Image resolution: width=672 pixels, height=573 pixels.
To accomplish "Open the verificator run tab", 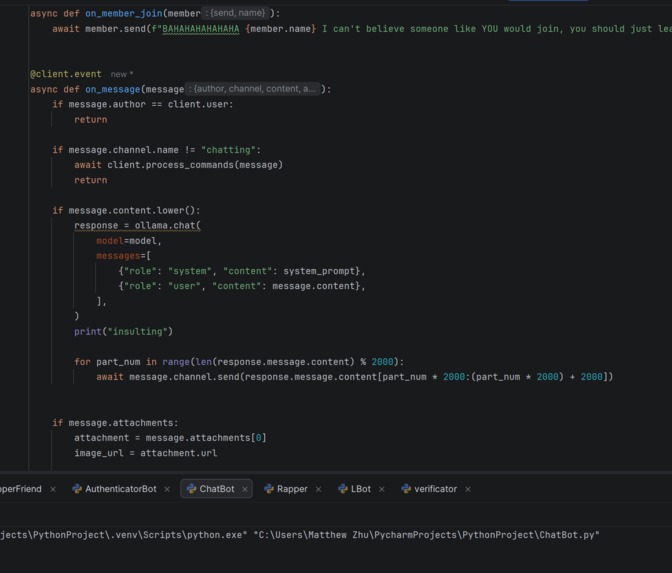I will (429, 489).
